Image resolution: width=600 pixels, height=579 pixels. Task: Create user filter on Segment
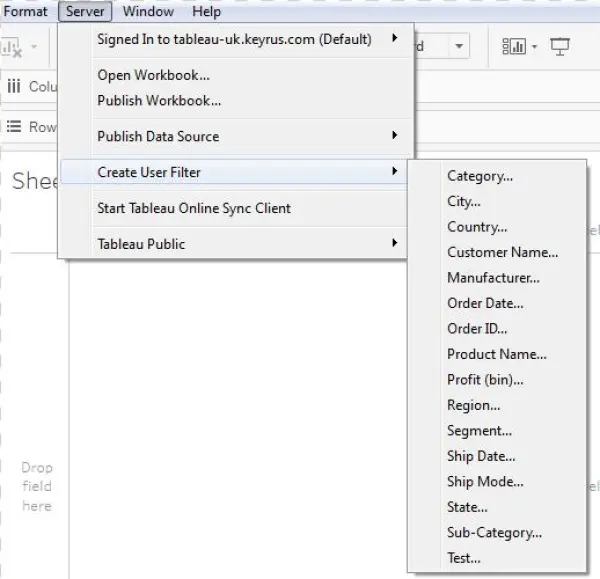point(497,431)
